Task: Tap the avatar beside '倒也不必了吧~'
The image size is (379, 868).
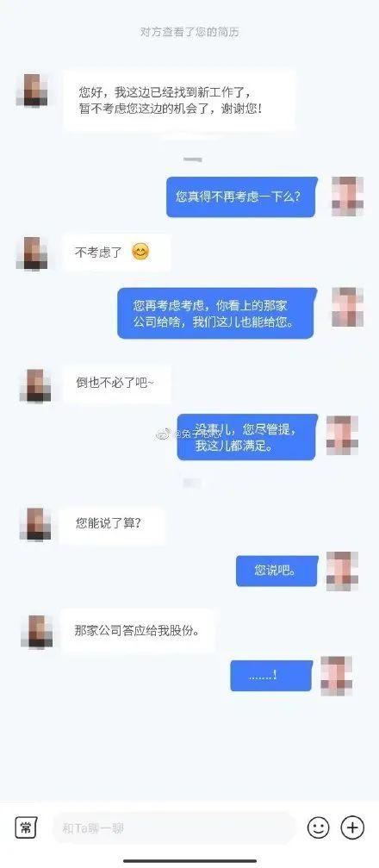Action: [35, 385]
